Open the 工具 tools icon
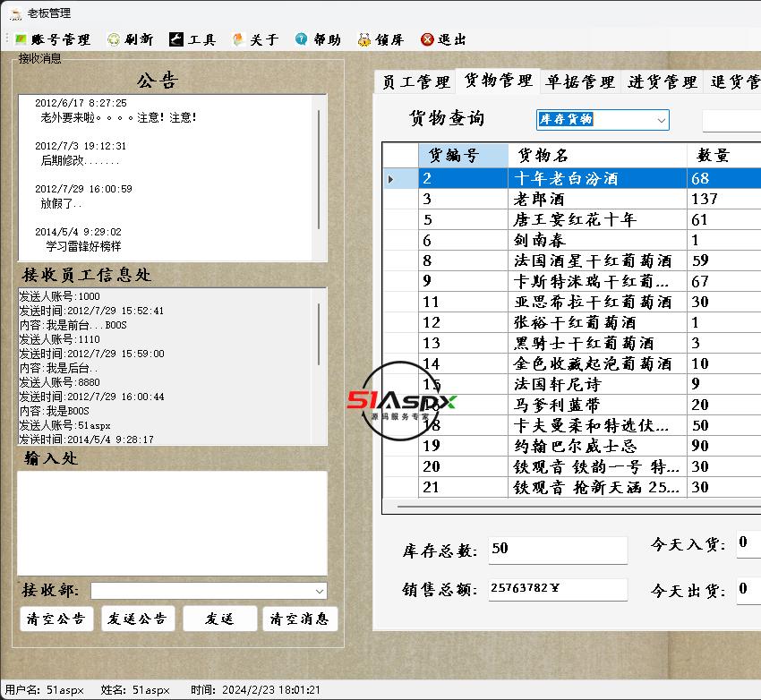The width and height of the screenshot is (761, 700). 175,39
